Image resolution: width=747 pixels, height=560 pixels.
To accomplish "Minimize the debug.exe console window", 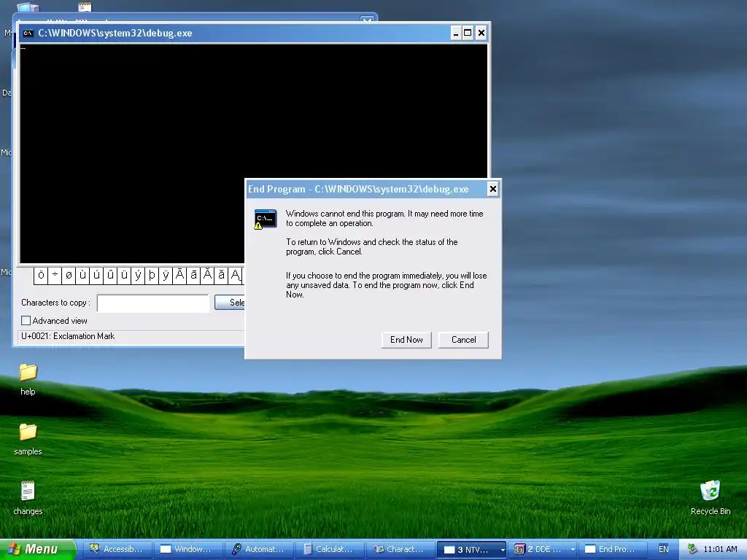I will click(x=456, y=33).
